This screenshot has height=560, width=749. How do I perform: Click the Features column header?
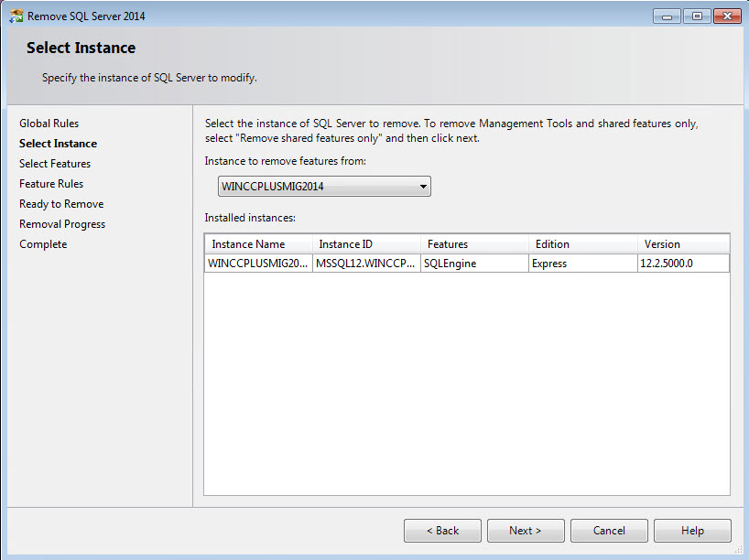[475, 244]
